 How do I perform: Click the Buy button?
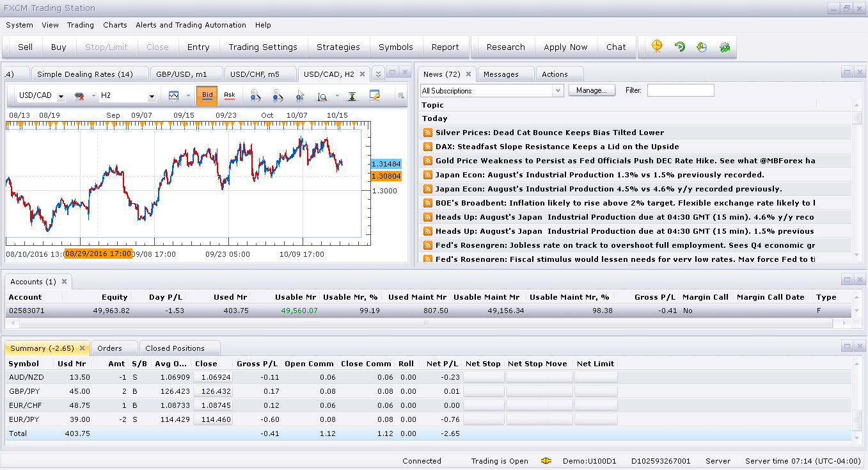59,47
